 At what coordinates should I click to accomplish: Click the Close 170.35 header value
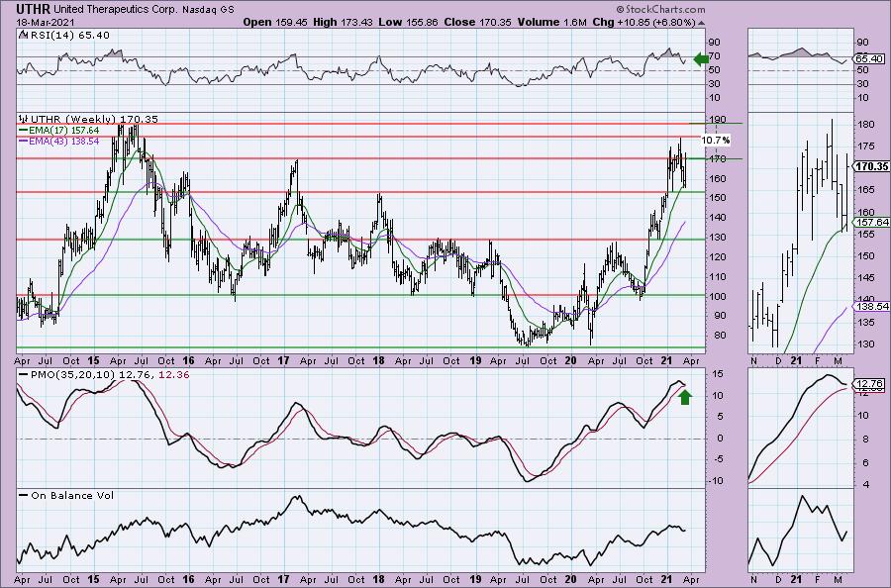[x=477, y=22]
